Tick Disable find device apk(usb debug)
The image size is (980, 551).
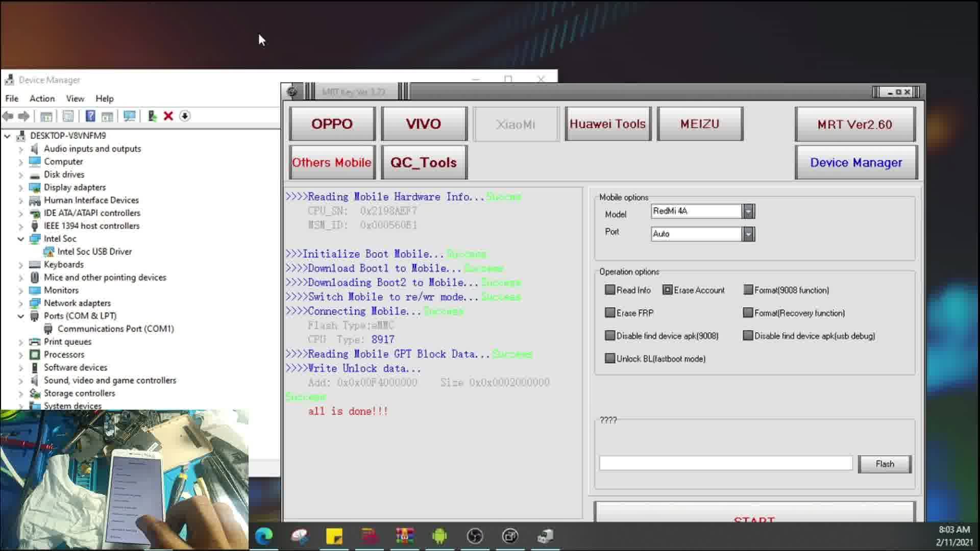[x=748, y=336]
